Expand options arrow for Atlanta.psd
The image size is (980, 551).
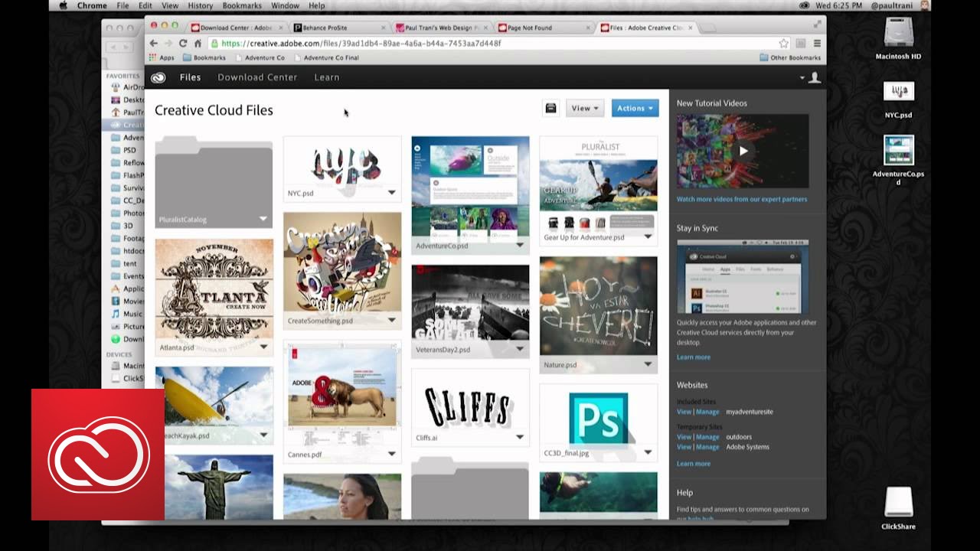[x=263, y=347]
